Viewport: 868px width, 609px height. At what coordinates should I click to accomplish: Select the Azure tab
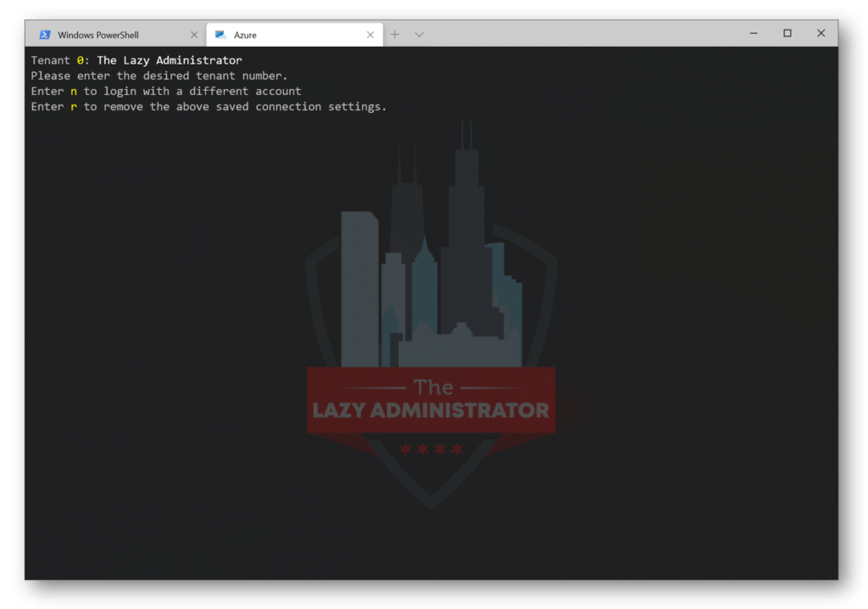tap(294, 35)
